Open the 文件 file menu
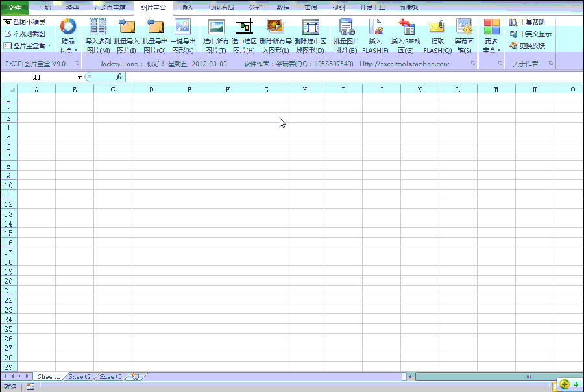The width and height of the screenshot is (584, 392). pos(14,8)
